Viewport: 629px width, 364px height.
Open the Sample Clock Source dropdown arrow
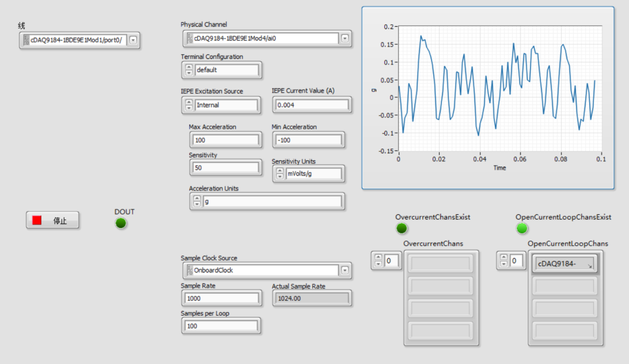click(345, 270)
